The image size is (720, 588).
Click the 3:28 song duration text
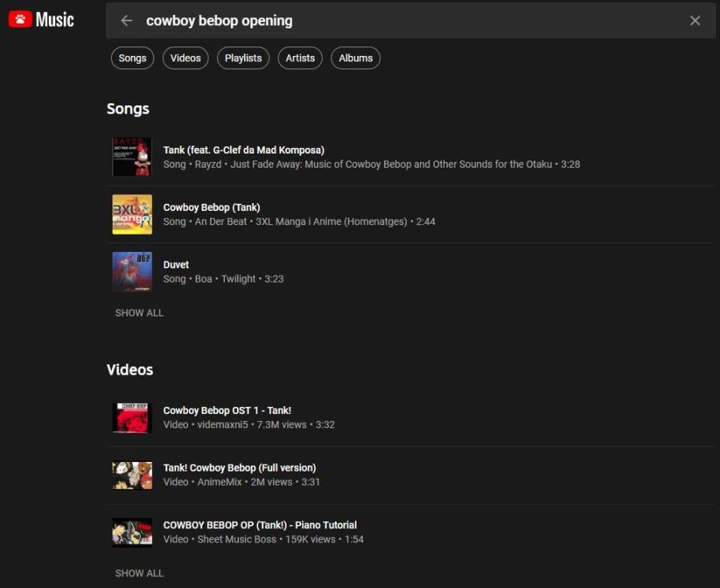570,165
